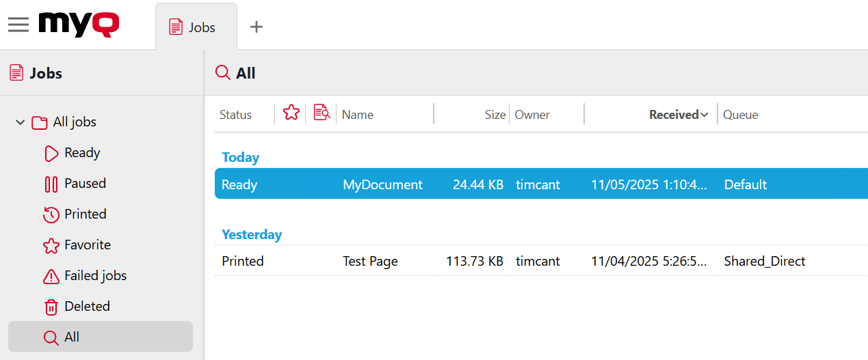Click the favorite star column header icon
This screenshot has height=360, width=868.
[291, 113]
